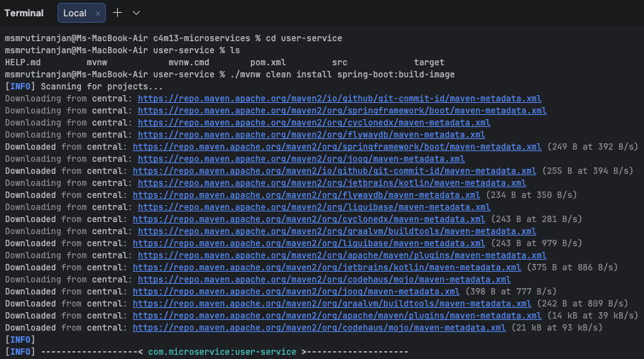Close the Local terminal tab

[98, 13]
